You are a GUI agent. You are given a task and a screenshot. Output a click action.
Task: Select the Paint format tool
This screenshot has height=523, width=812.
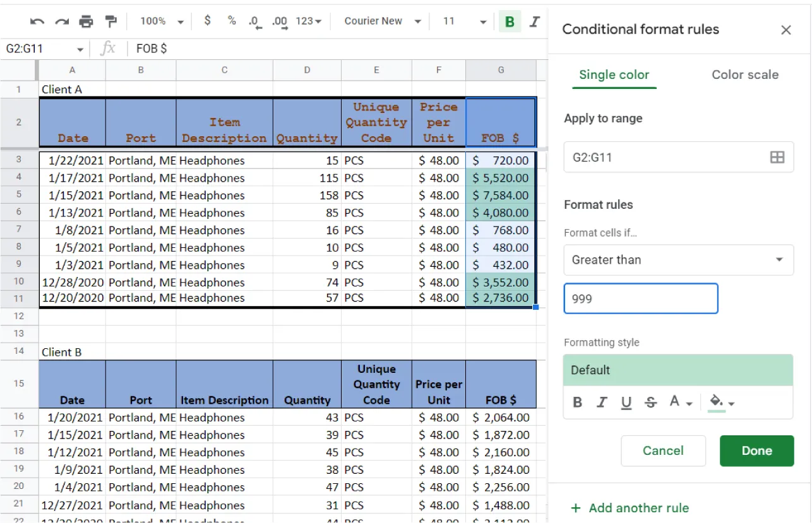click(x=112, y=21)
